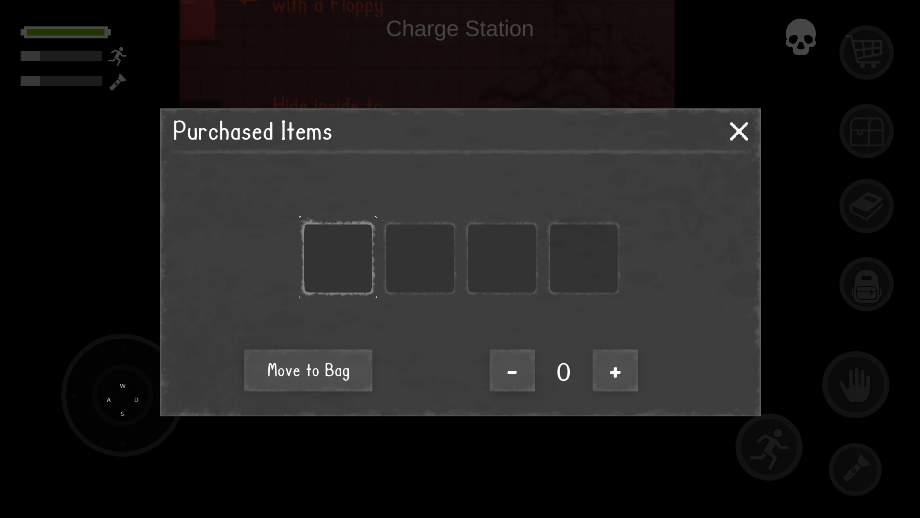Screen dimensions: 920x518
Task: Select the fourth purchased item slot
Action: pos(584,258)
